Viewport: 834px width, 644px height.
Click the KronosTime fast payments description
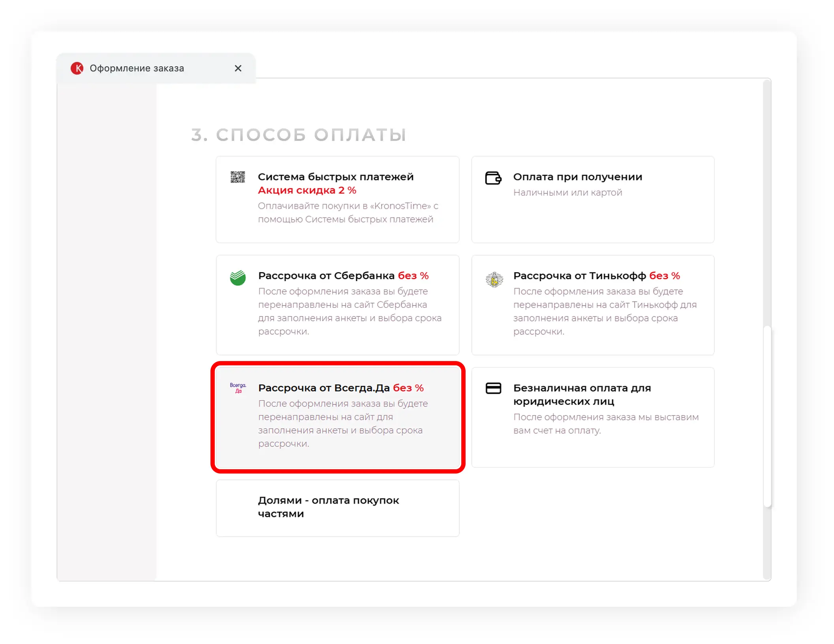click(348, 212)
